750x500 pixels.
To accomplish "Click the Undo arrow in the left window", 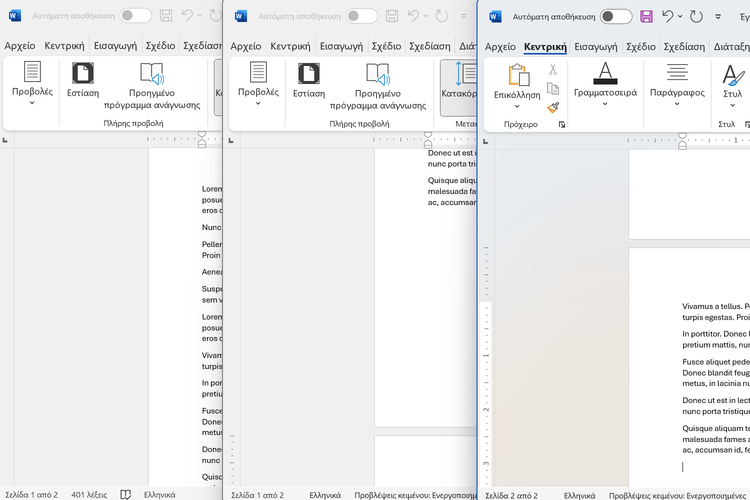I will click(187, 15).
